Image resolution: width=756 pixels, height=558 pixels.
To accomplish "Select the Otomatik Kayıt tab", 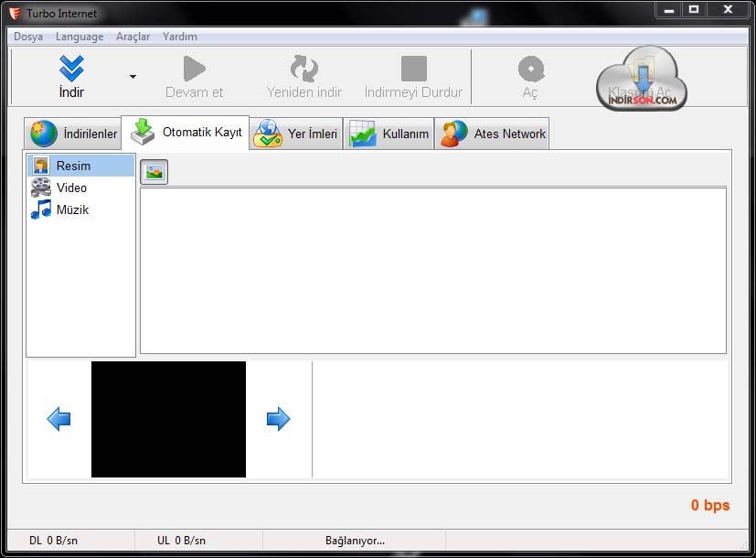I will pyautogui.click(x=186, y=132).
